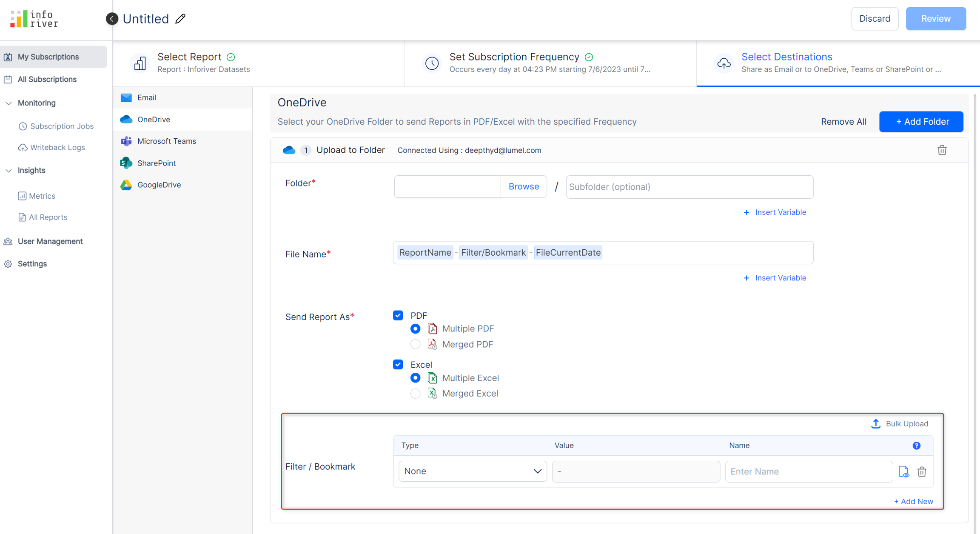
Task: Uncheck the Excel checkbox
Action: click(398, 365)
